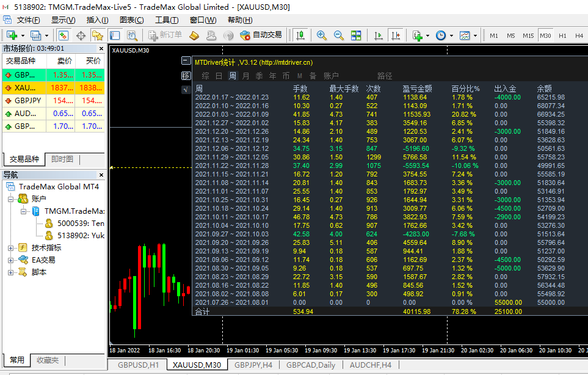Select the M30 timeframe

coord(545,35)
